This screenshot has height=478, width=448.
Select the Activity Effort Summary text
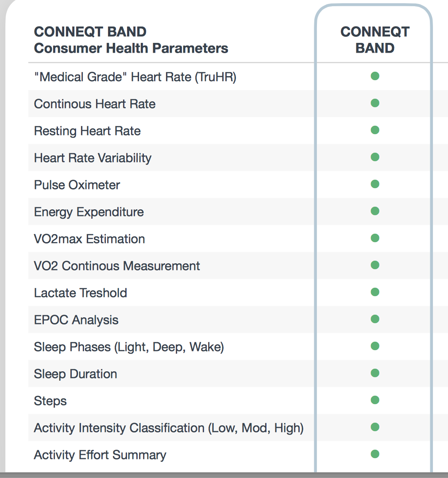[x=100, y=455]
